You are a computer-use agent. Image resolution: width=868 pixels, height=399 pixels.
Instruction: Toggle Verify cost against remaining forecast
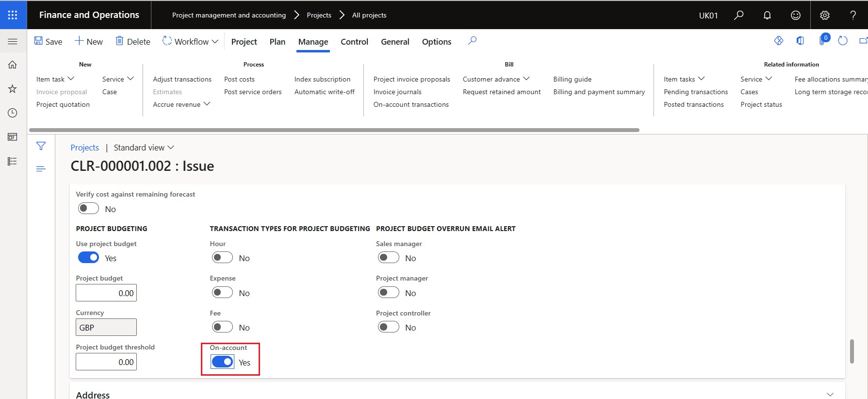(x=88, y=209)
